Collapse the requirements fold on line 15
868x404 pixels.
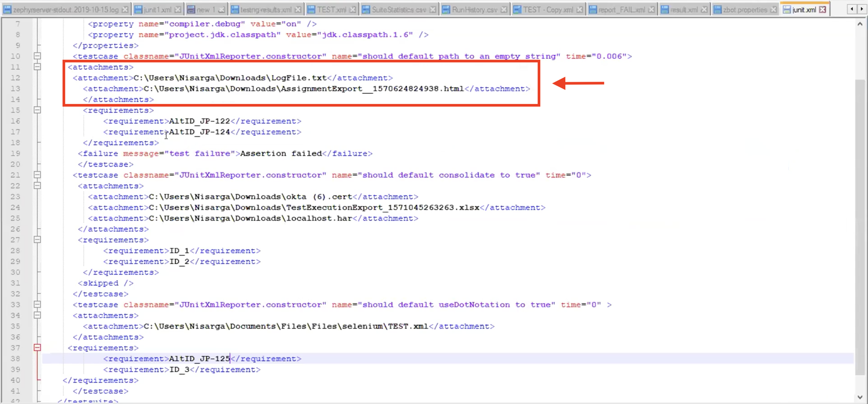pyautogui.click(x=38, y=110)
